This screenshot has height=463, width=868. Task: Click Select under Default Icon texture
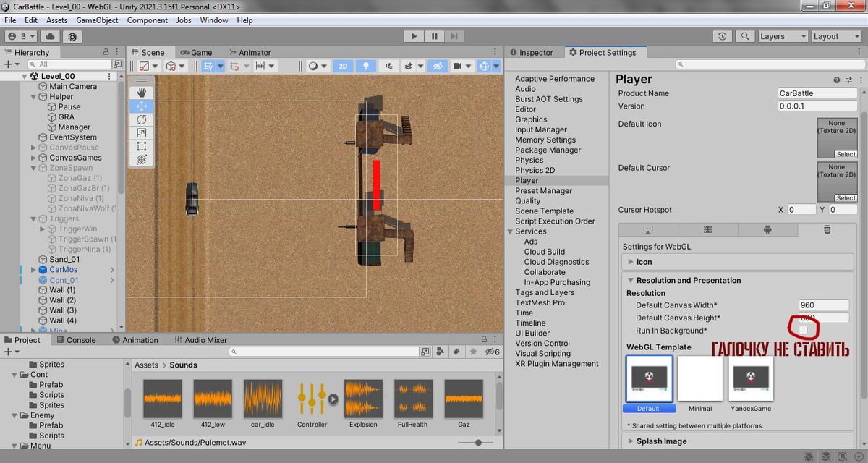[x=846, y=154]
